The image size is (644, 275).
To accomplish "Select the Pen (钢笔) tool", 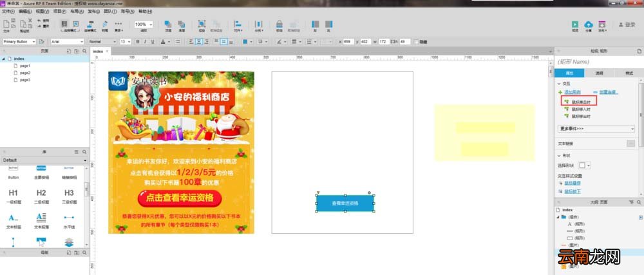I will (x=105, y=26).
